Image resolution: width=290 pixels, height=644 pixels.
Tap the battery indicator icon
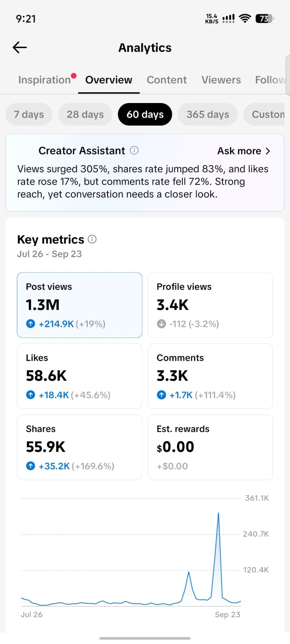pyautogui.click(x=265, y=19)
